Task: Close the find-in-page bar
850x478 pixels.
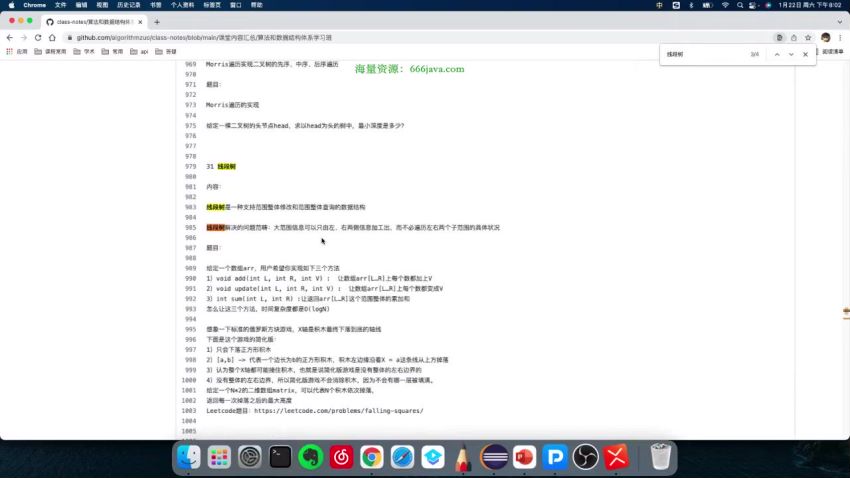Action: click(806, 54)
